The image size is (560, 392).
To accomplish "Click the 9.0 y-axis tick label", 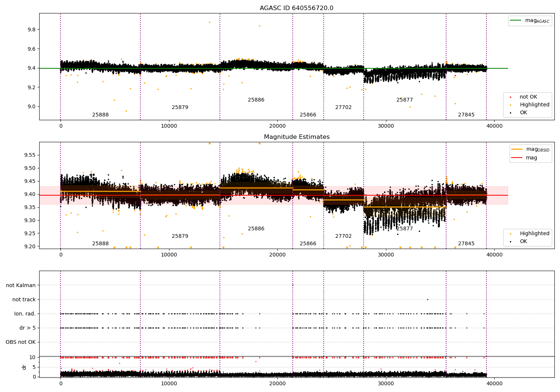I will pos(31,106).
